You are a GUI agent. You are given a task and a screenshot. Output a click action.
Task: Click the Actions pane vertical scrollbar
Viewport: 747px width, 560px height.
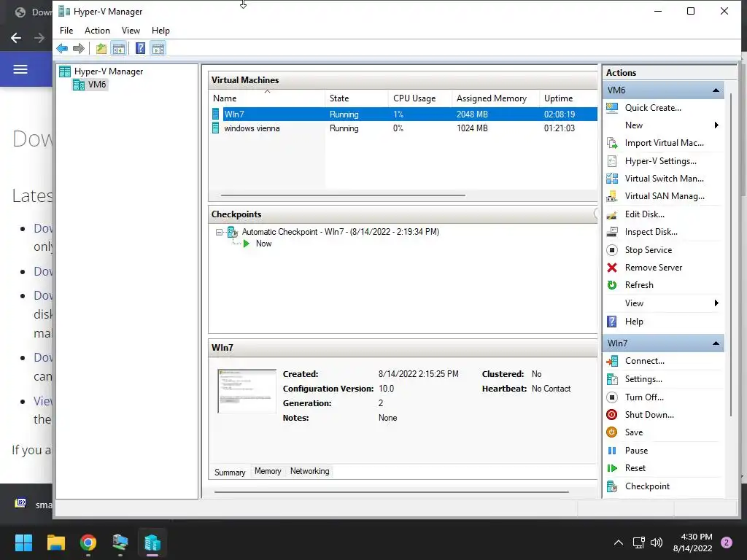tap(731, 254)
